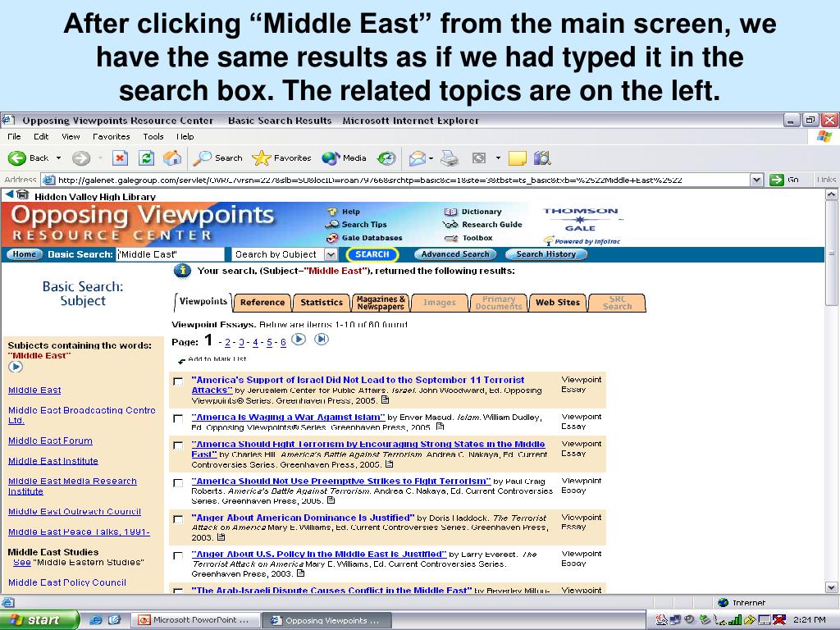
Task: Open Favorites star in IE toolbar
Action: [x=262, y=158]
